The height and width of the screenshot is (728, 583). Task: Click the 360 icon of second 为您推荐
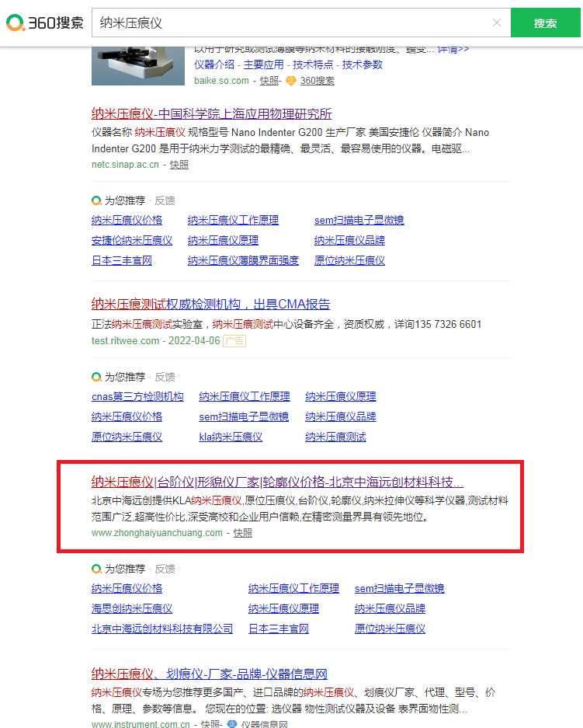tap(96, 377)
